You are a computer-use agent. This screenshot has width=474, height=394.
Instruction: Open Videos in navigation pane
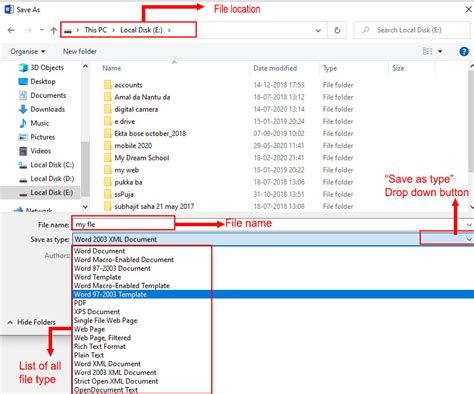click(35, 151)
